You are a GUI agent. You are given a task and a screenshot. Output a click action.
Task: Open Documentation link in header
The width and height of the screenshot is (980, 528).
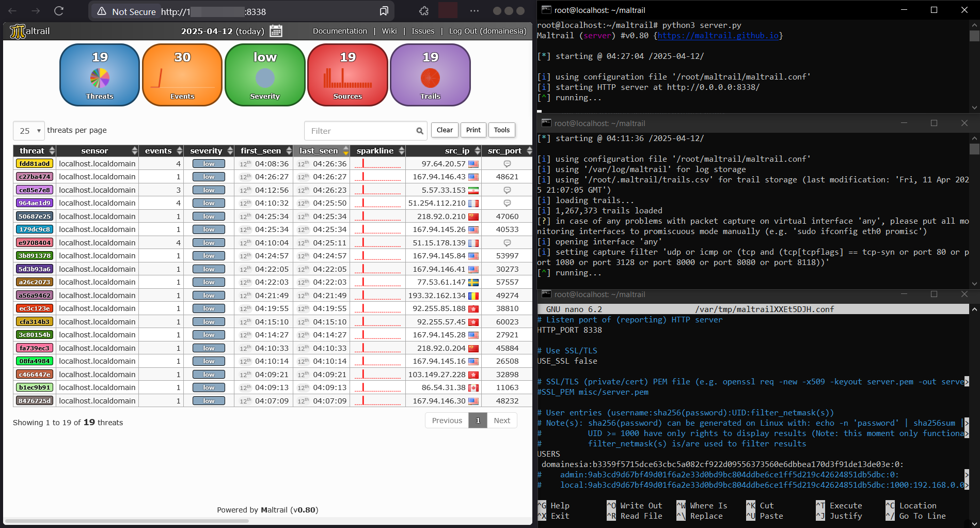[x=340, y=31]
